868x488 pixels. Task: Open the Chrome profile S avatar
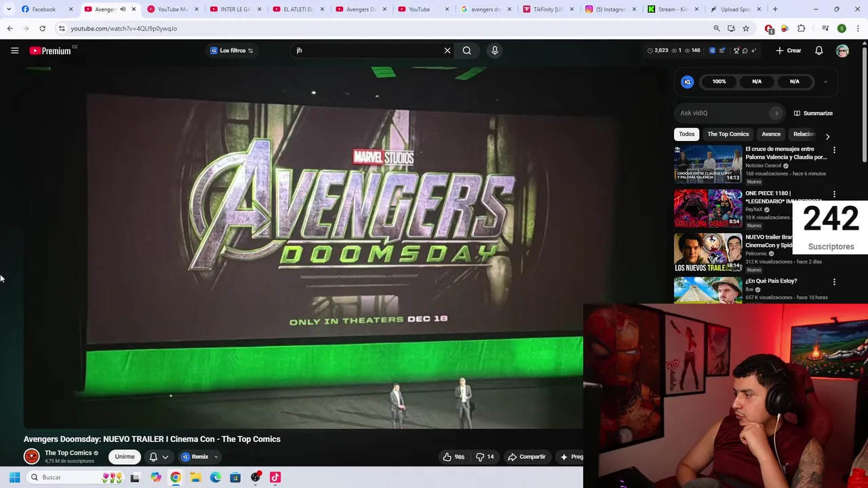pos(842,28)
